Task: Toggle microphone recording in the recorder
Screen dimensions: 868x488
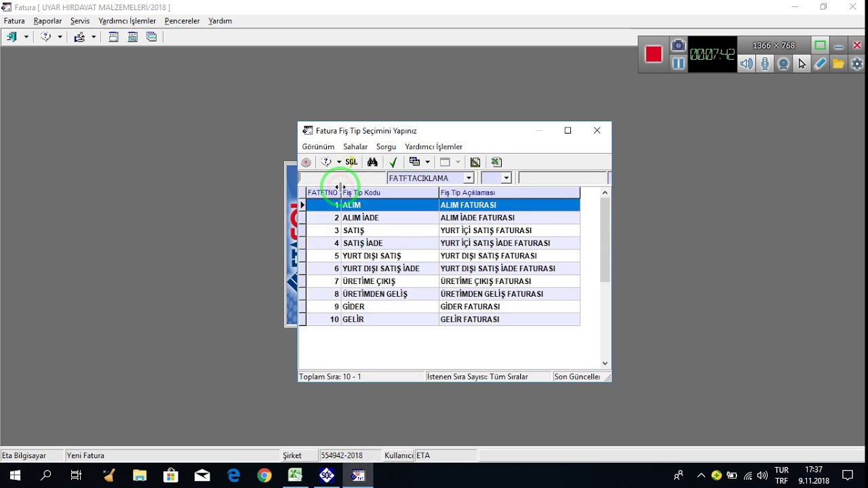Action: click(x=765, y=64)
